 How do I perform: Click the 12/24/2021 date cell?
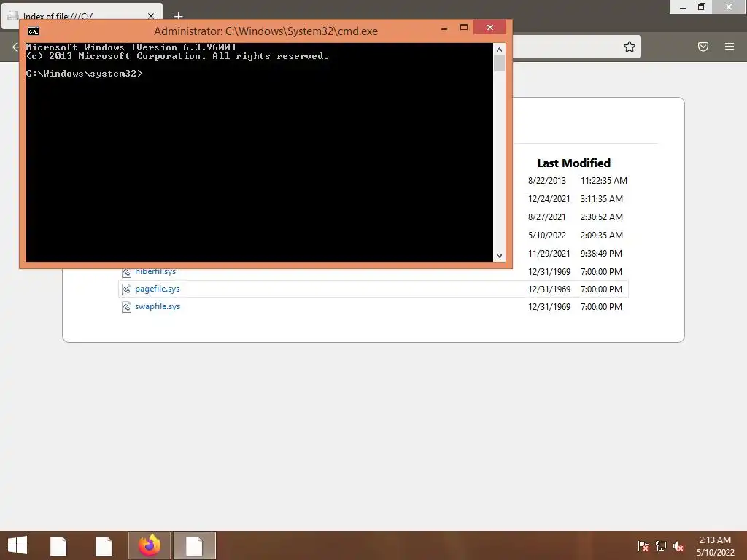coord(549,198)
